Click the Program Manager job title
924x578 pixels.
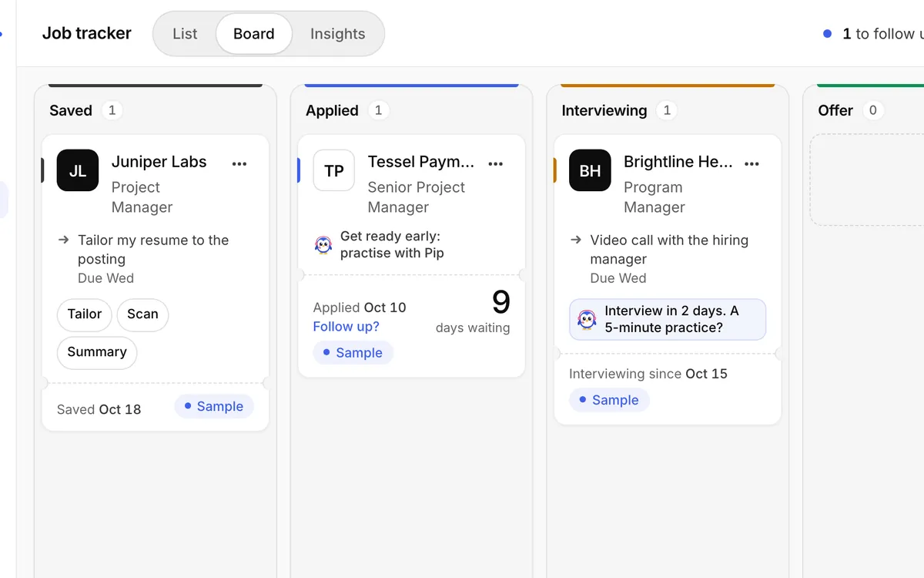[654, 197]
